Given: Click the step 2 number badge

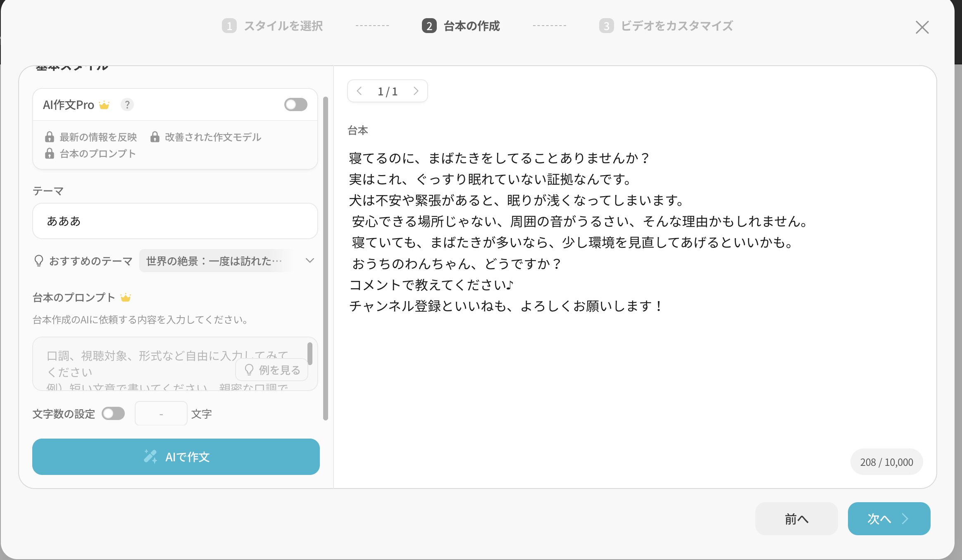Looking at the screenshot, I should click(429, 26).
